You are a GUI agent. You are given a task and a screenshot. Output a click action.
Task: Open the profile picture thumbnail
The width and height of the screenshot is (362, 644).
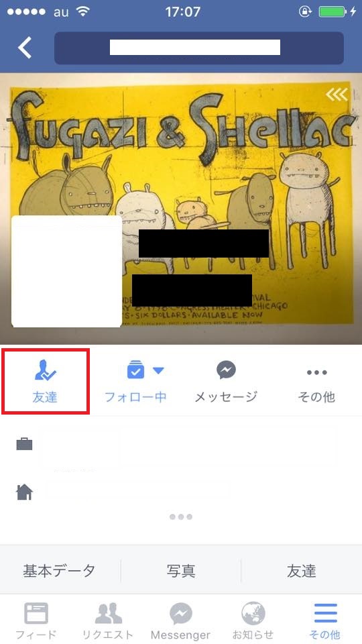point(66,271)
